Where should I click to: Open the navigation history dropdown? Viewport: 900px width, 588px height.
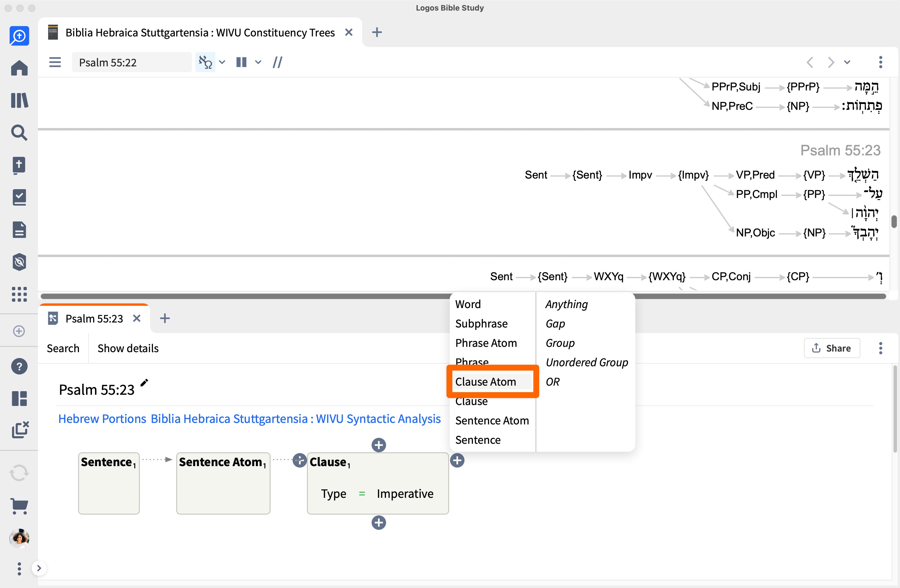pyautogui.click(x=847, y=62)
